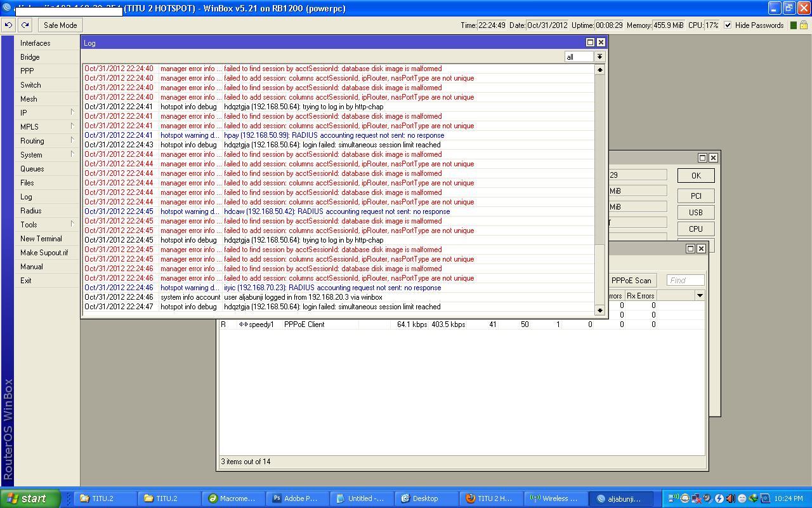Screen dimensions: 812x508
Task: Click the Undo arrow icon
Action: click(x=8, y=25)
